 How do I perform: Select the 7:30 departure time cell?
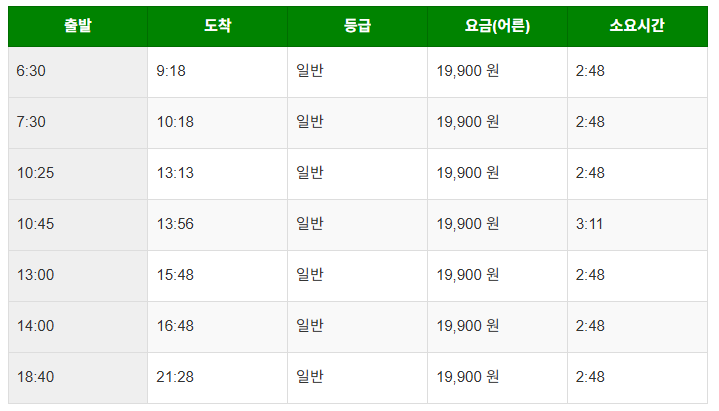tap(78, 123)
